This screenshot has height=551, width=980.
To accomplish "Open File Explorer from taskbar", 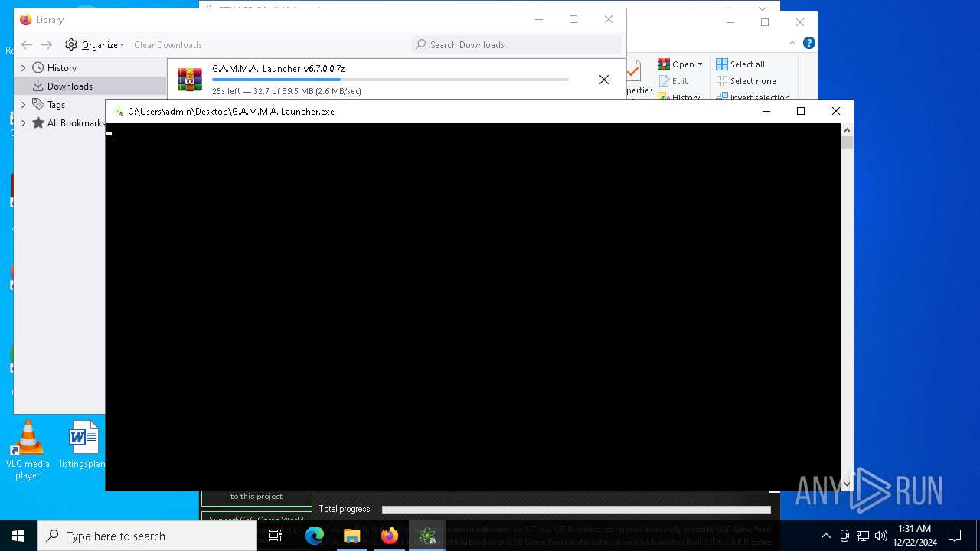I will pyautogui.click(x=351, y=536).
